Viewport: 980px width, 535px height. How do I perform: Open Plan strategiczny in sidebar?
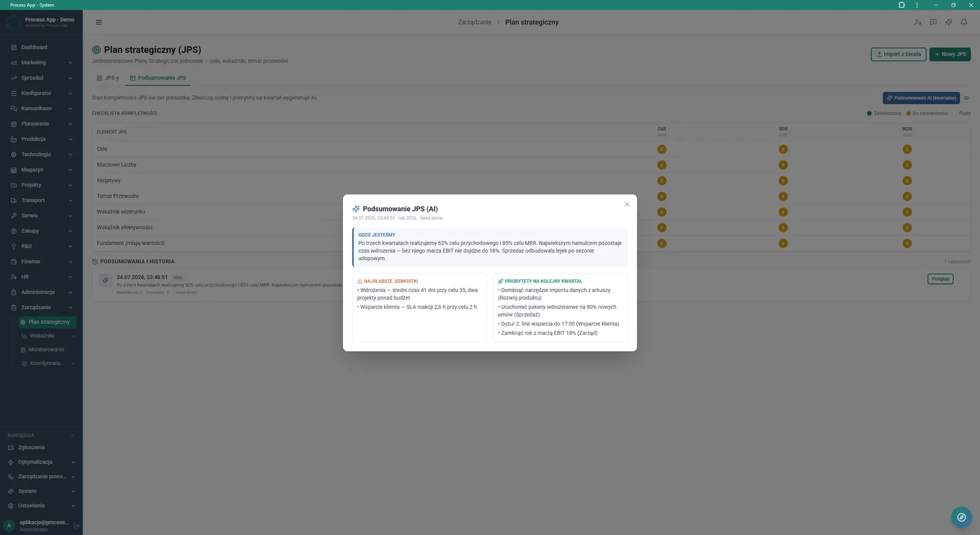coord(47,322)
